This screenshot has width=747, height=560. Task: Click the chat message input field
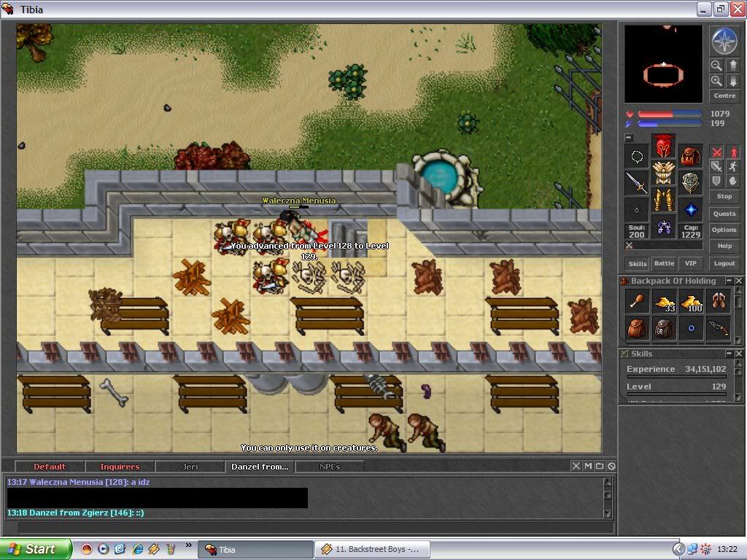[316, 527]
